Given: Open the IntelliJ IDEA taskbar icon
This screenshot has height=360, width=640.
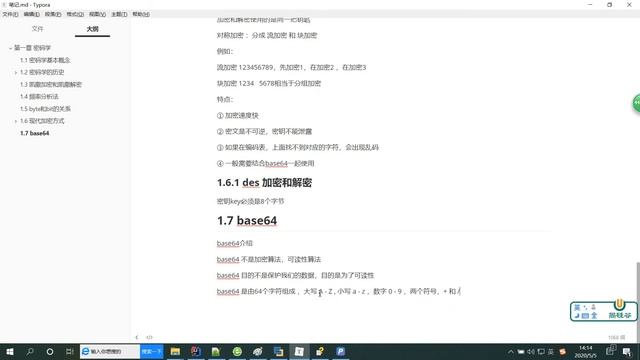Looking at the screenshot, I should (196, 351).
